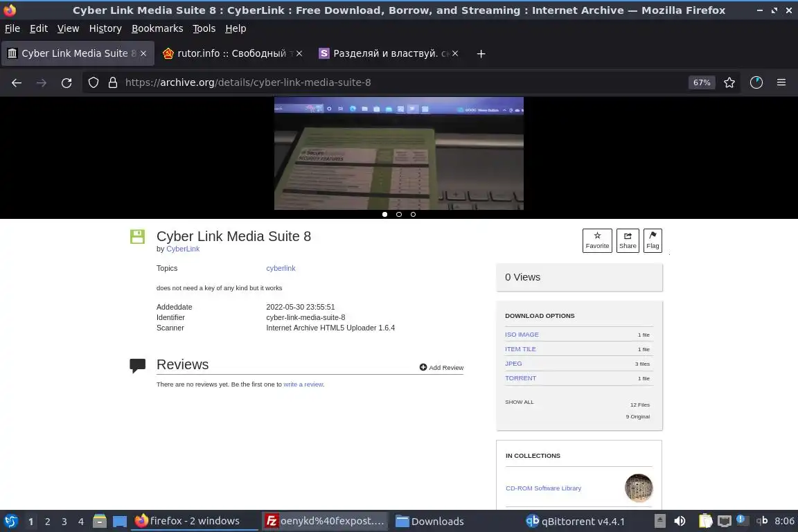The height and width of the screenshot is (532, 798).
Task: Switch to workspace 4
Action: tap(81, 522)
